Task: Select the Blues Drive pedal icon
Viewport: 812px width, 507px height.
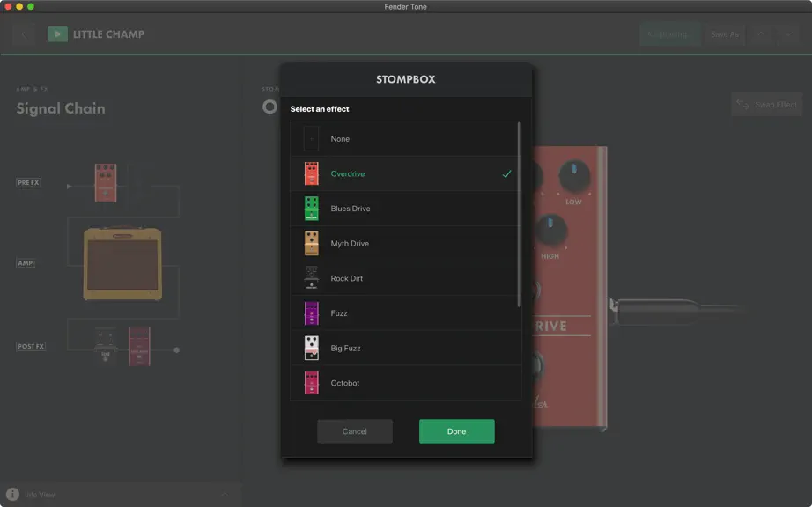Action: [311, 209]
